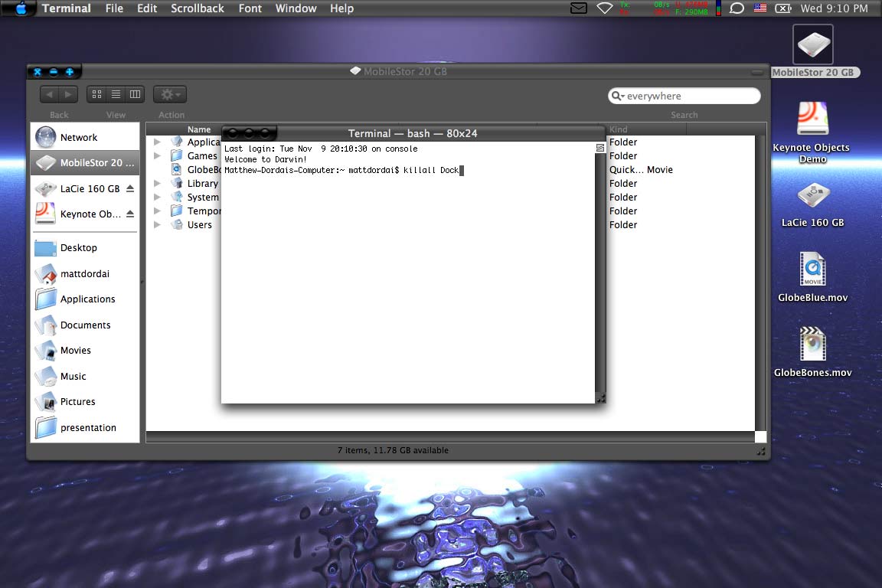Eject the Keynote Objects volume

coord(130,214)
